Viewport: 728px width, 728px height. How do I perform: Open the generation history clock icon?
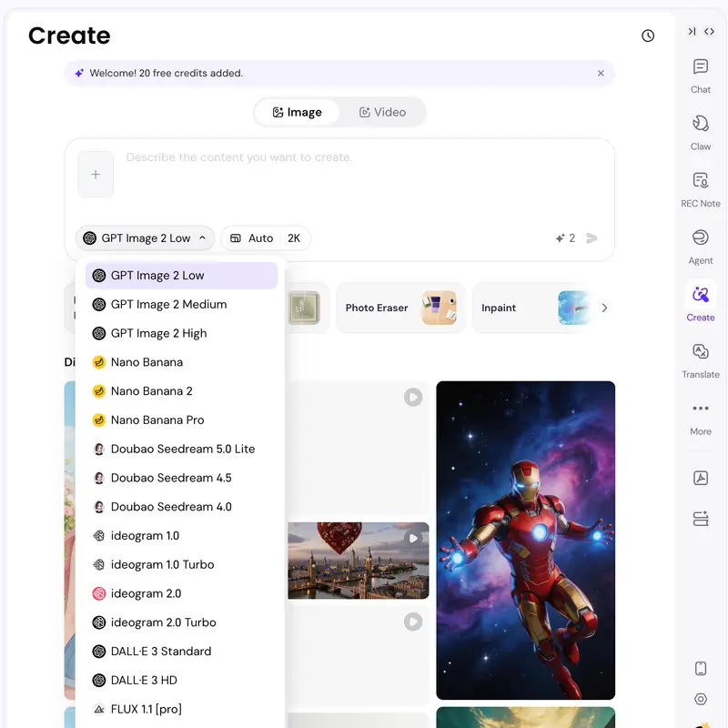(648, 35)
